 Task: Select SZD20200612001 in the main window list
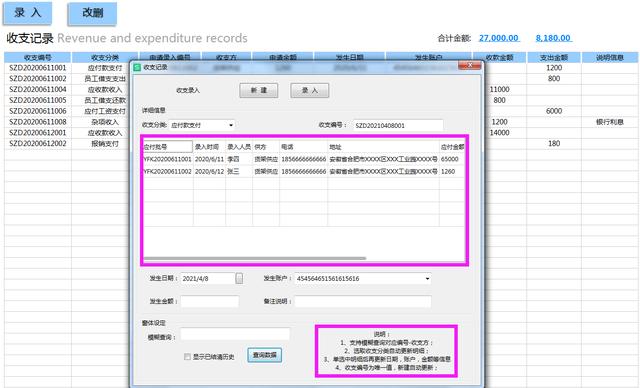pyautogui.click(x=38, y=133)
